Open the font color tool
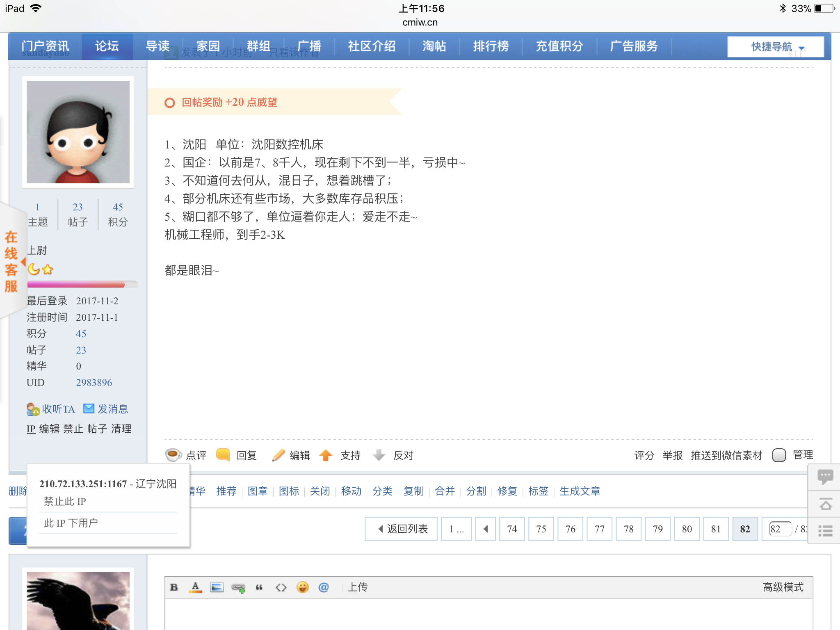 [x=196, y=587]
